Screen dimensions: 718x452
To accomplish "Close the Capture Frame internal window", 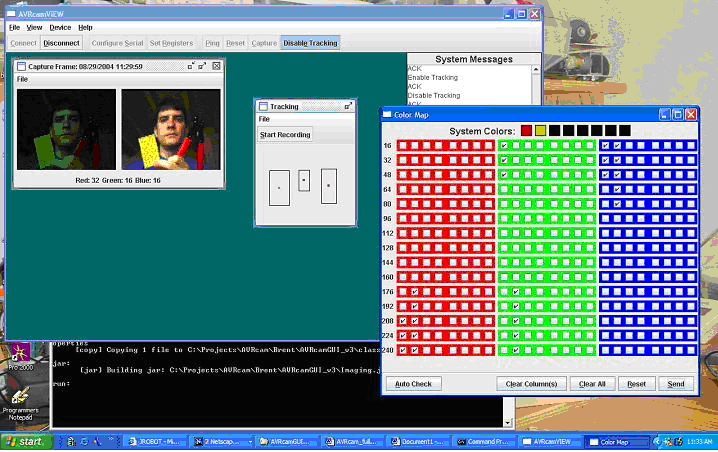I will (216, 66).
